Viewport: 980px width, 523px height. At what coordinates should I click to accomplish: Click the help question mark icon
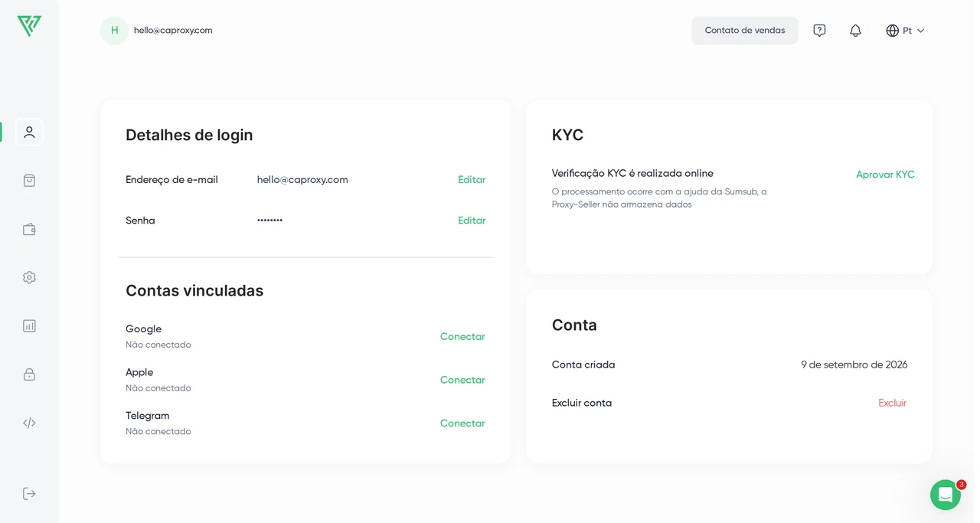coord(819,31)
